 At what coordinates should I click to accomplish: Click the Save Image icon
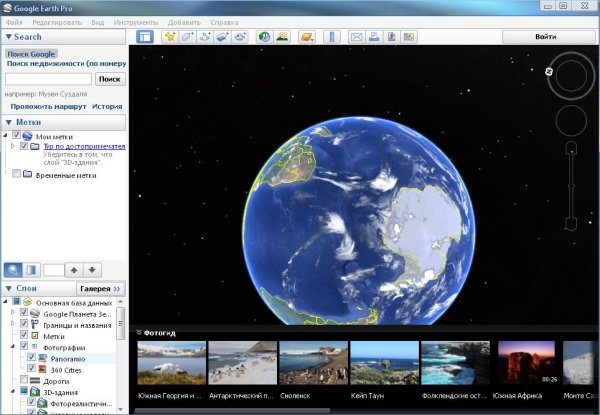pos(391,37)
